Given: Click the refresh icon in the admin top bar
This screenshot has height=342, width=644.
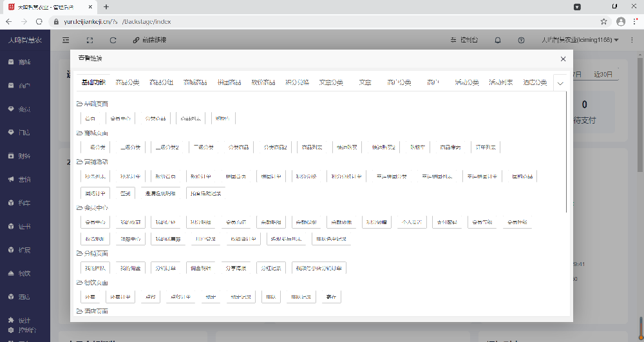Looking at the screenshot, I should pyautogui.click(x=113, y=40).
